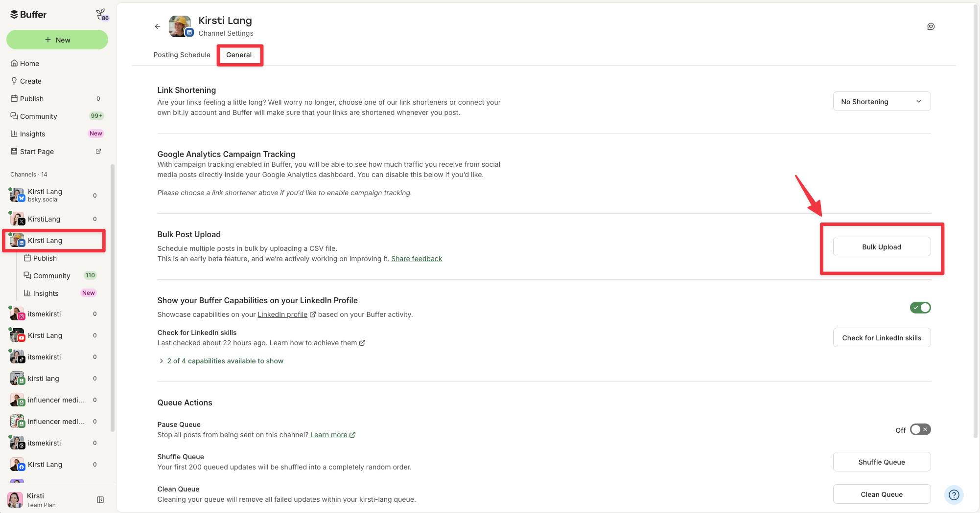Open the chat feedback icon top right
Image resolution: width=980 pixels, height=513 pixels.
931,26
